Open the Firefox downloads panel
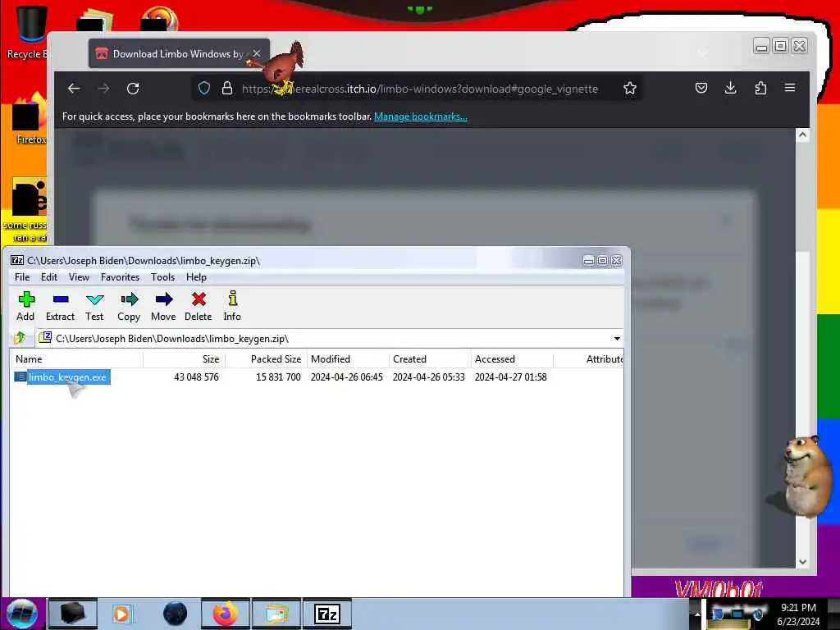The width and height of the screenshot is (840, 630). (x=730, y=88)
